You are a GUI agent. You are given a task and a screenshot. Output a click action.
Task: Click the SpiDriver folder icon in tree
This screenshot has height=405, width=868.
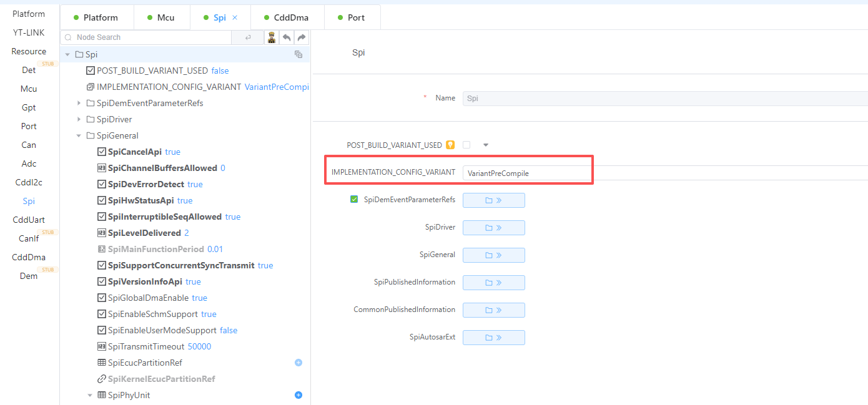click(91, 119)
